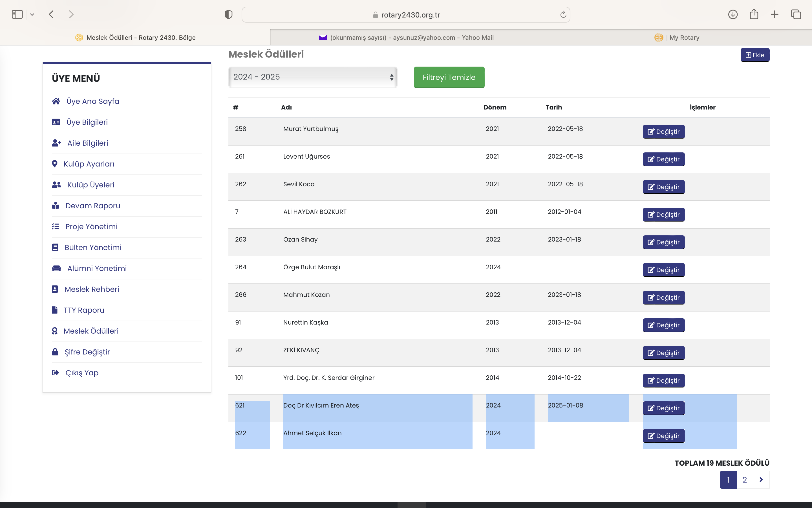Click the book icon beside Bülten Yönetimi
Image resolution: width=812 pixels, height=508 pixels.
tap(55, 247)
